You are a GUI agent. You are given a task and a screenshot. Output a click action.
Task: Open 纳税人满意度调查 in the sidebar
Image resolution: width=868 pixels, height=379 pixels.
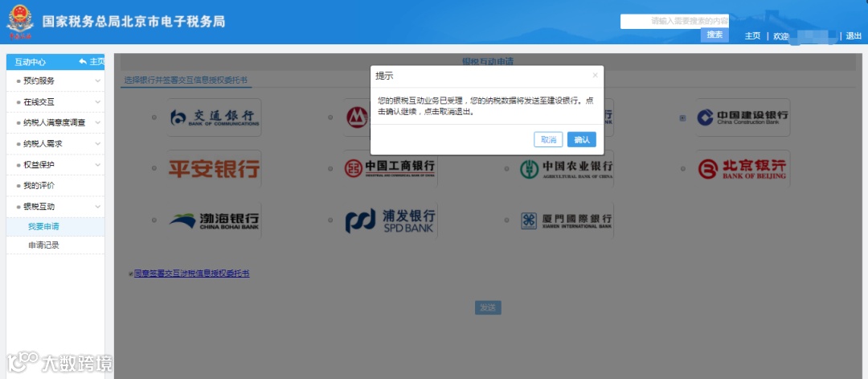point(55,123)
